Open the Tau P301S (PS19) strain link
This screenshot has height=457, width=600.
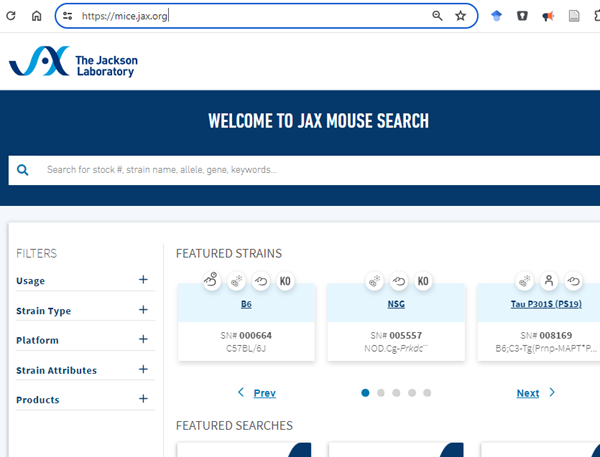click(x=546, y=304)
